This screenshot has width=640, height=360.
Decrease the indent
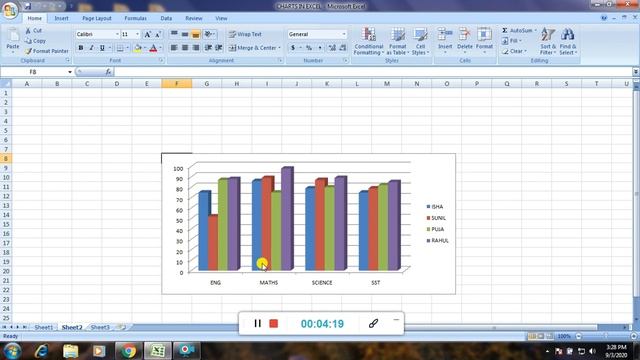click(208, 48)
